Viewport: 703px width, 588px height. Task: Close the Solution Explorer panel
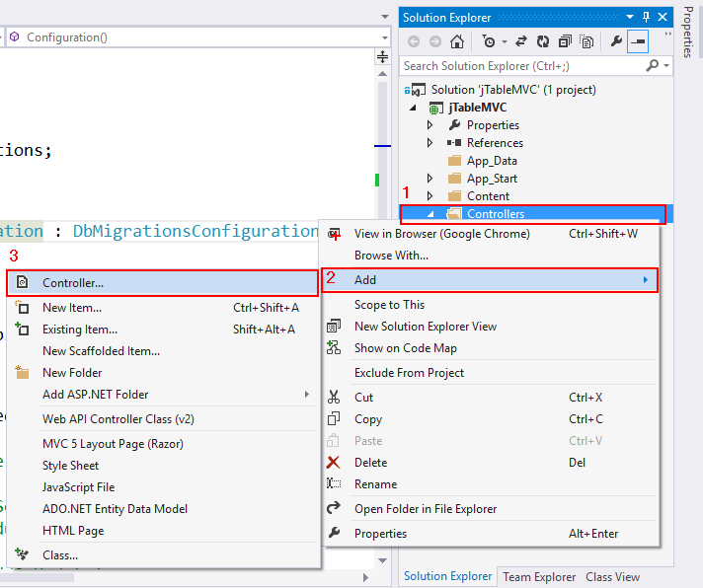(663, 18)
